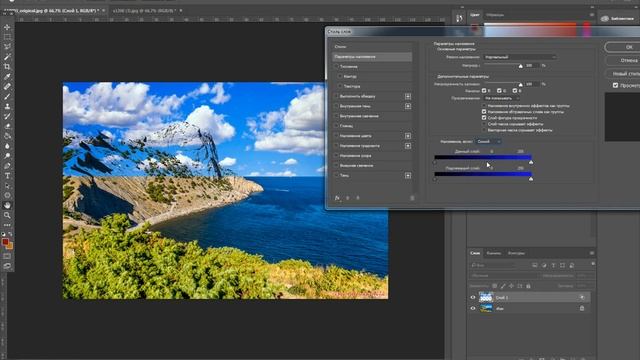
Task: Switch to the Paths (Контуры) tab
Action: click(x=516, y=253)
